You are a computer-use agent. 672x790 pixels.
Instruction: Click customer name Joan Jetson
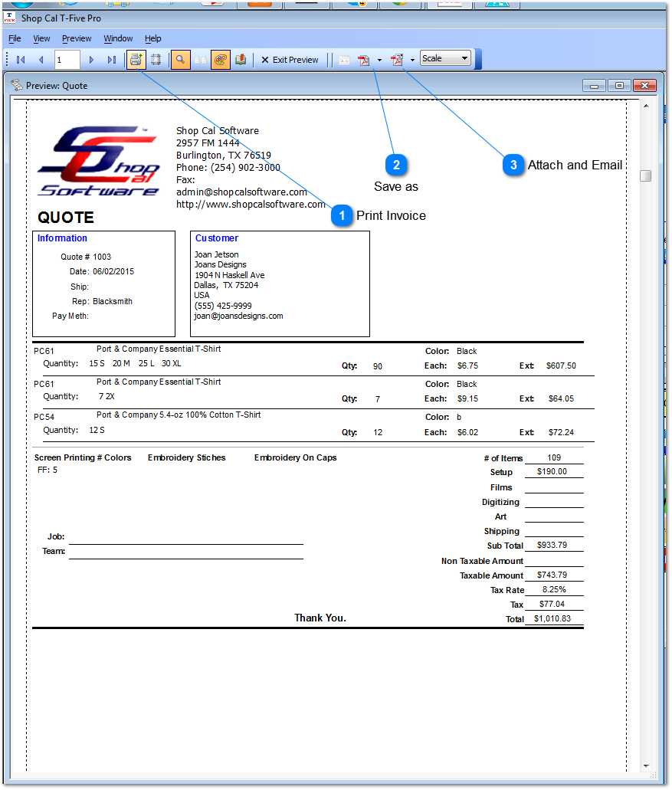(217, 254)
